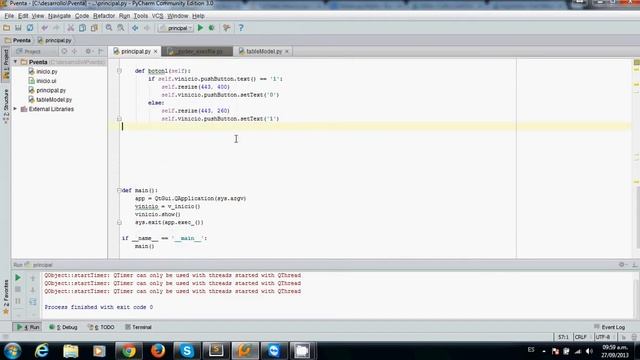Viewport: 640px width, 360px height.
Task: Hide the Project panel with the hide icon
Action: (x=100, y=51)
